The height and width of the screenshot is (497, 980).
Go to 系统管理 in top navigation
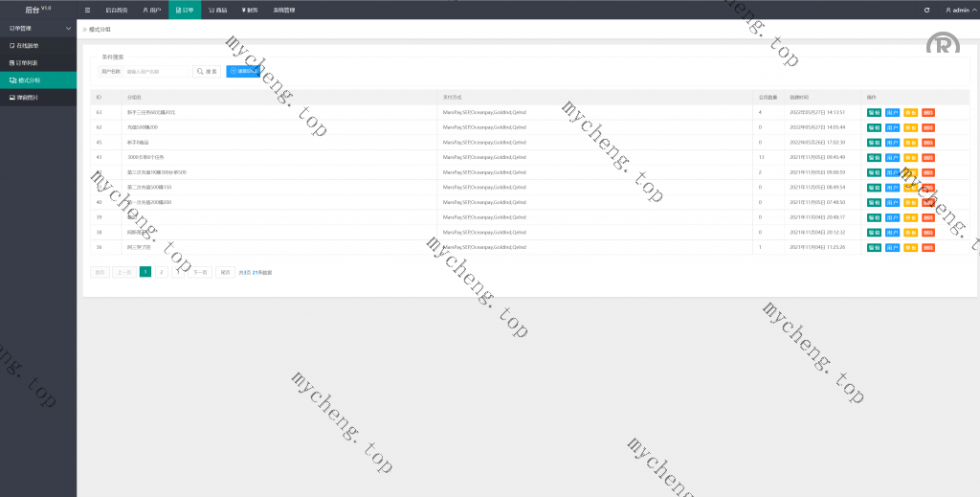pyautogui.click(x=284, y=10)
